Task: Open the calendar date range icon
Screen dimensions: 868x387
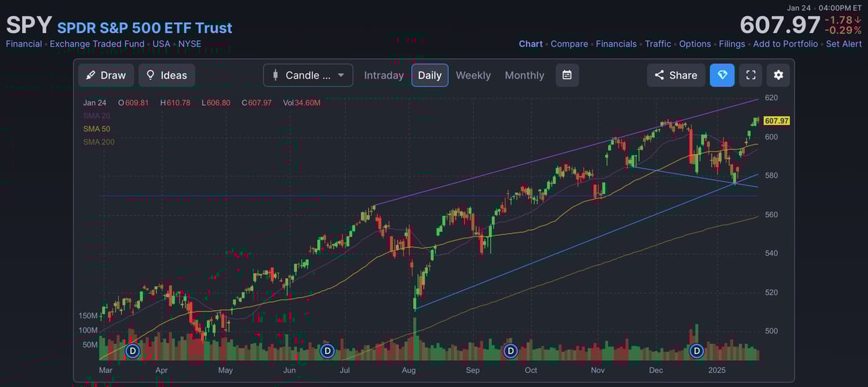Action: [567, 75]
